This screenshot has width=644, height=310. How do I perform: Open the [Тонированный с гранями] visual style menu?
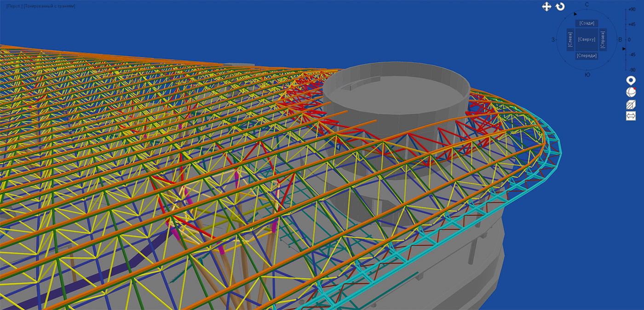[x=49, y=6]
